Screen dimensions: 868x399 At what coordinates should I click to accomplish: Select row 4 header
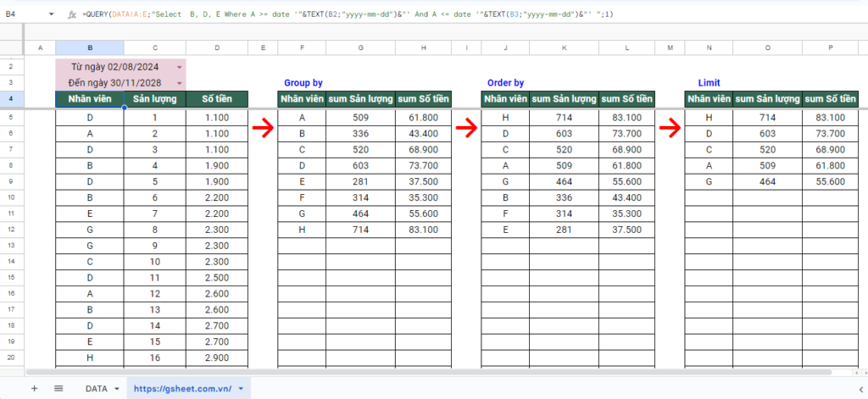(x=12, y=100)
